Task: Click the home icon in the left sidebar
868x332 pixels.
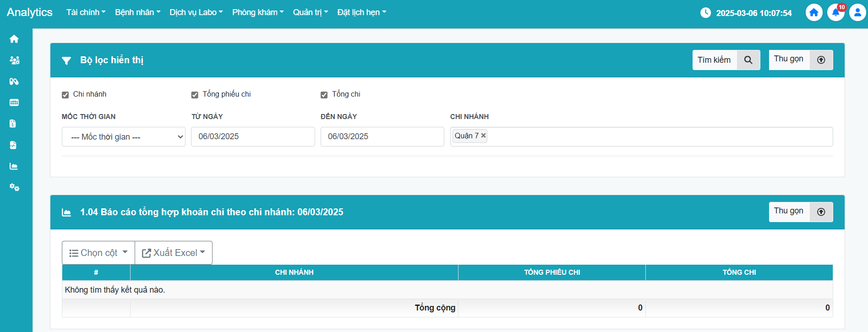Action: point(14,39)
